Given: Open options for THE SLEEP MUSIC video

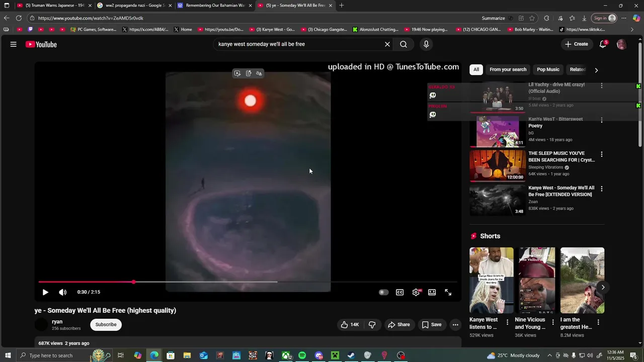Looking at the screenshot, I should tap(601, 154).
